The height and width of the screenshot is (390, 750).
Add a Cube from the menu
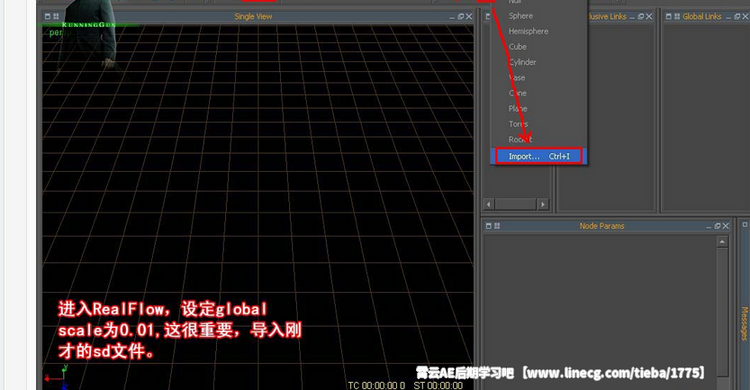(518, 46)
